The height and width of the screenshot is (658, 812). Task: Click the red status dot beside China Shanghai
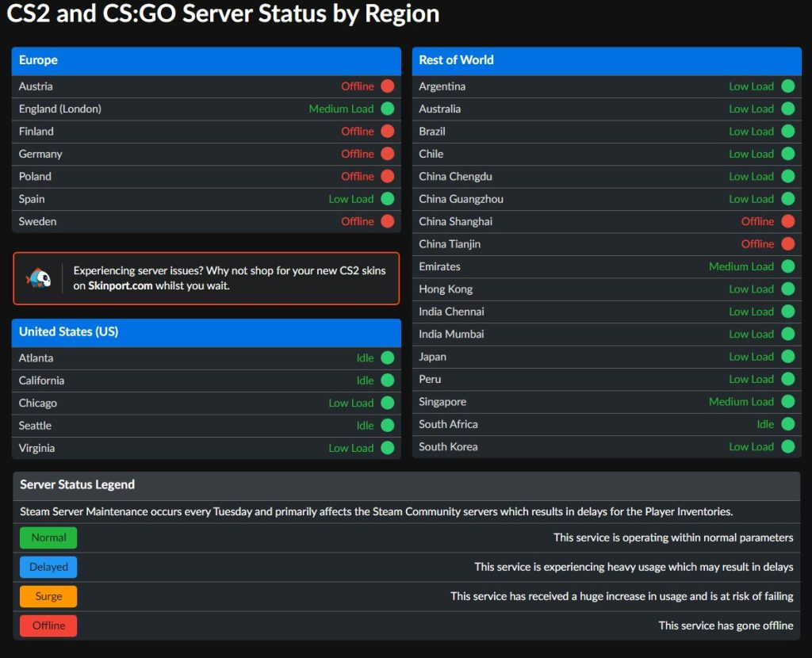click(x=787, y=221)
